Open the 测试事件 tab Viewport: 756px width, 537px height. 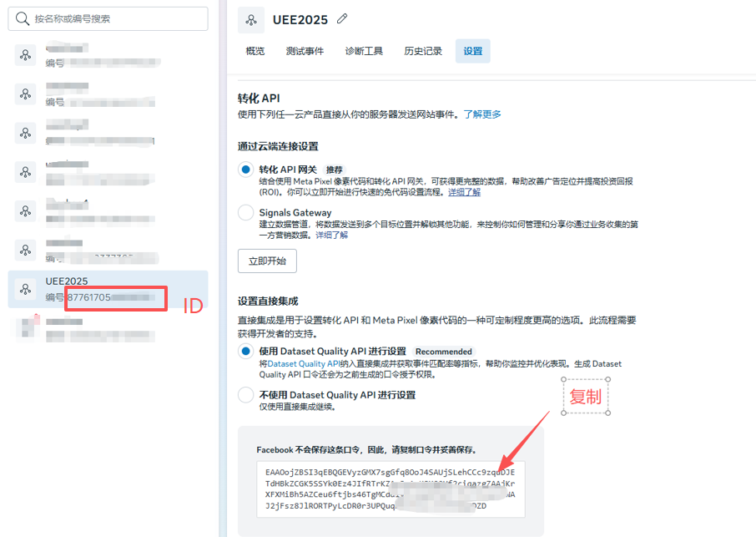coord(305,51)
